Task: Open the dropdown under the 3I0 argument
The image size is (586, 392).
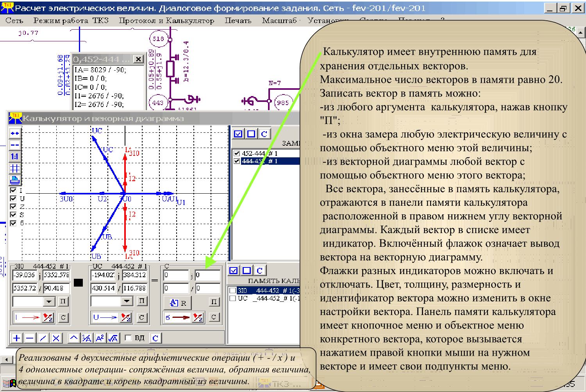Action: pyautogui.click(x=49, y=301)
